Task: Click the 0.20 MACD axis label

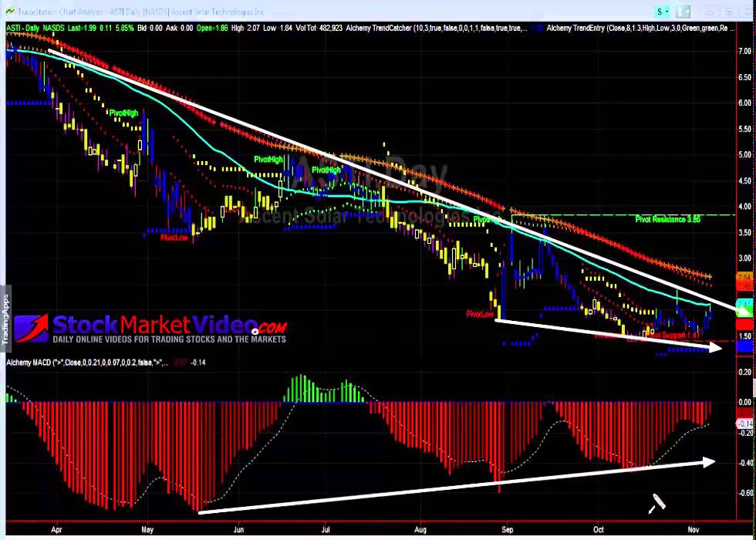Action: pos(745,372)
